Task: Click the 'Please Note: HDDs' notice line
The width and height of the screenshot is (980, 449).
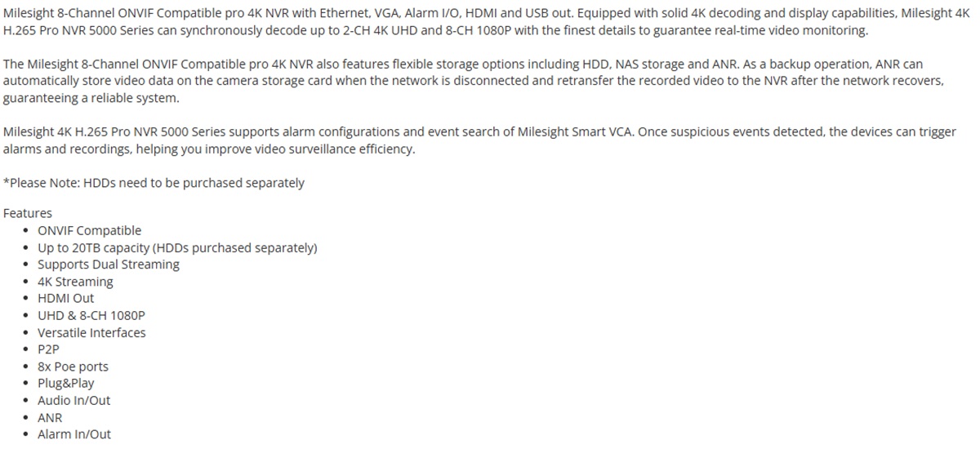Action: pos(154,183)
